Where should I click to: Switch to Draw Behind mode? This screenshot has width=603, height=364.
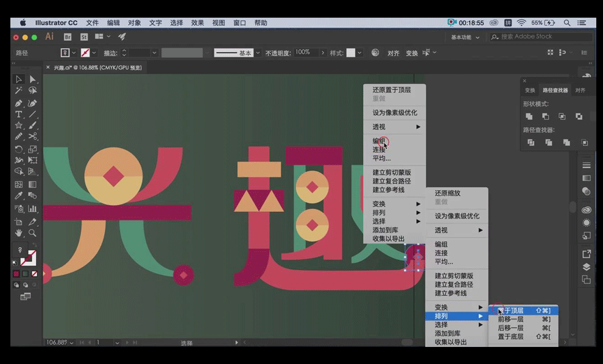pyautogui.click(x=26, y=285)
